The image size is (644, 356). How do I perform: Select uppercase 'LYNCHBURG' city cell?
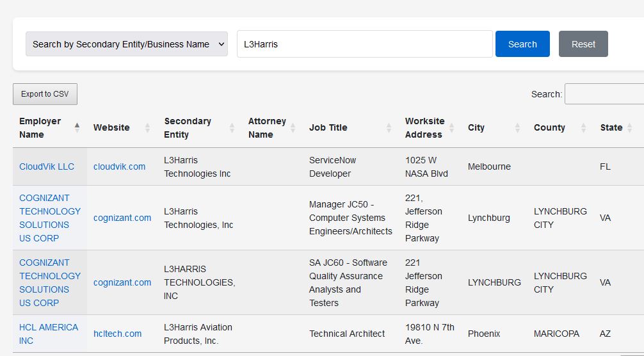494,282
